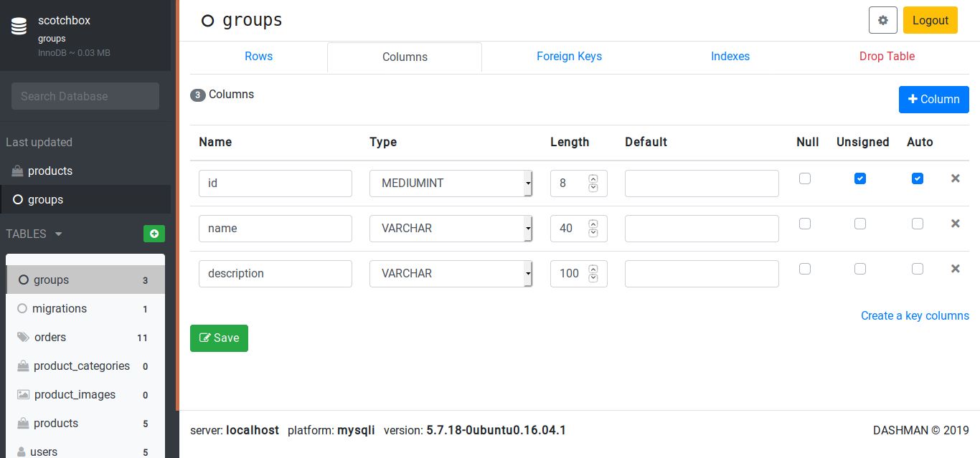Click the user icon beside users table
980x458 pixels.
coord(23,452)
